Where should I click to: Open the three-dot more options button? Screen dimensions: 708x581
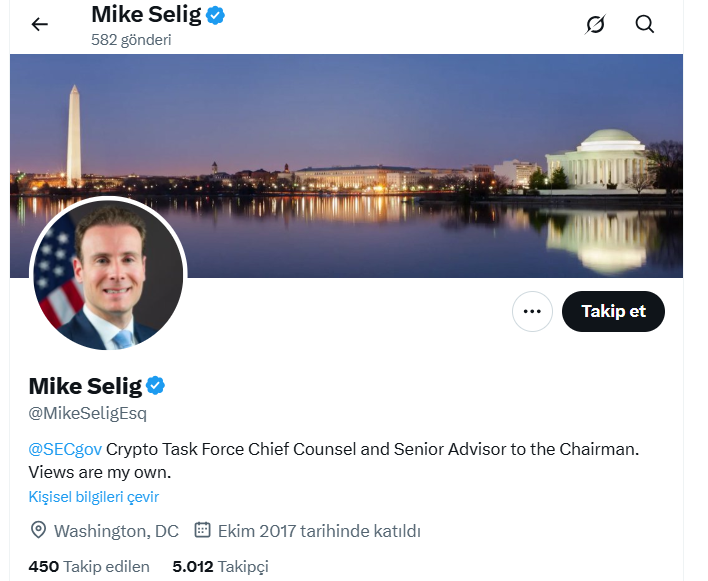[x=532, y=312]
